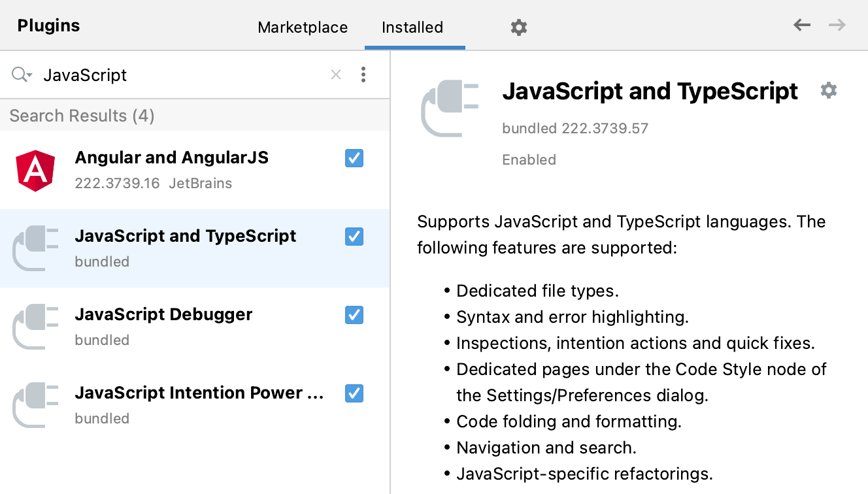Click the search magnifier icon
This screenshot has width=868, height=494.
tap(17, 74)
